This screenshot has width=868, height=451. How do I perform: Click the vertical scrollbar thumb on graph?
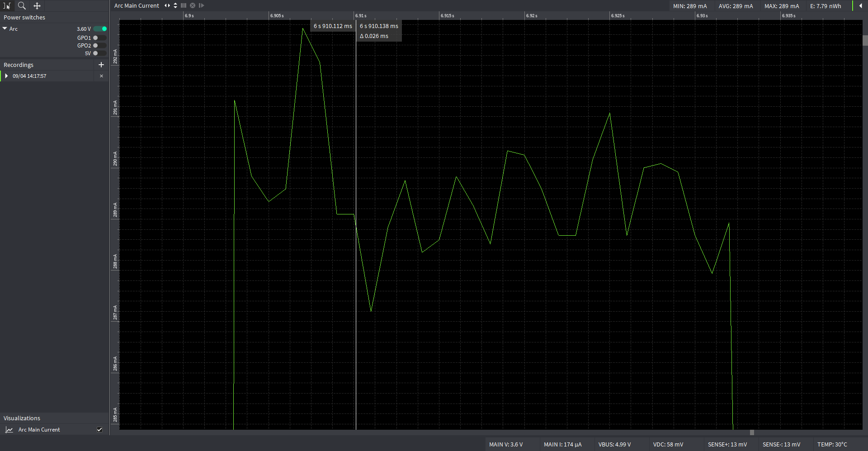coord(865,41)
